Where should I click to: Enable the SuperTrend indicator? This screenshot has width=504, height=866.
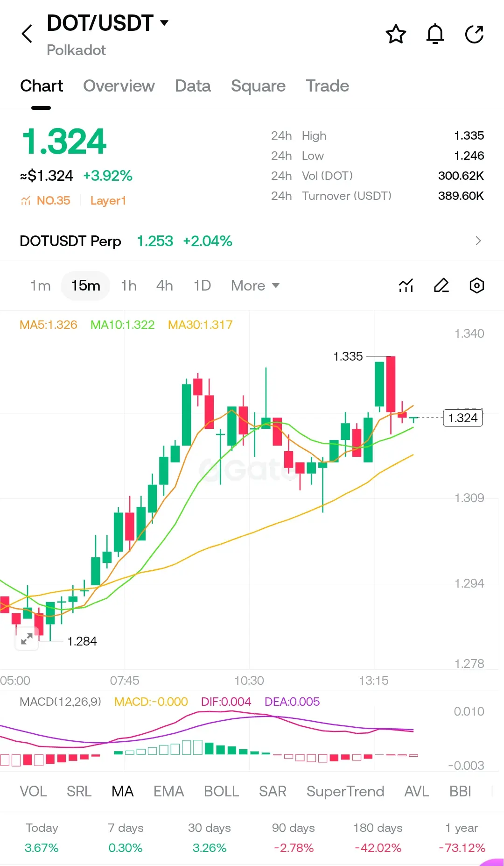tap(345, 791)
